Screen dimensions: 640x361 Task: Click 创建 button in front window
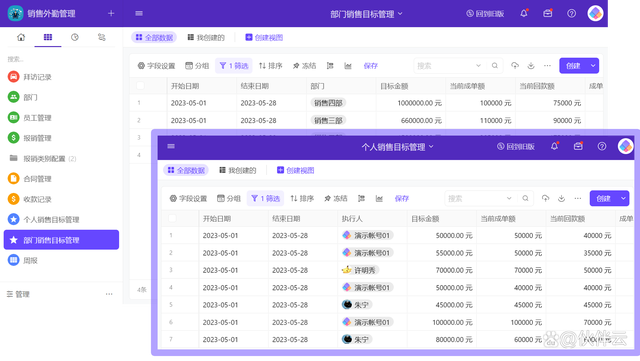(x=604, y=198)
